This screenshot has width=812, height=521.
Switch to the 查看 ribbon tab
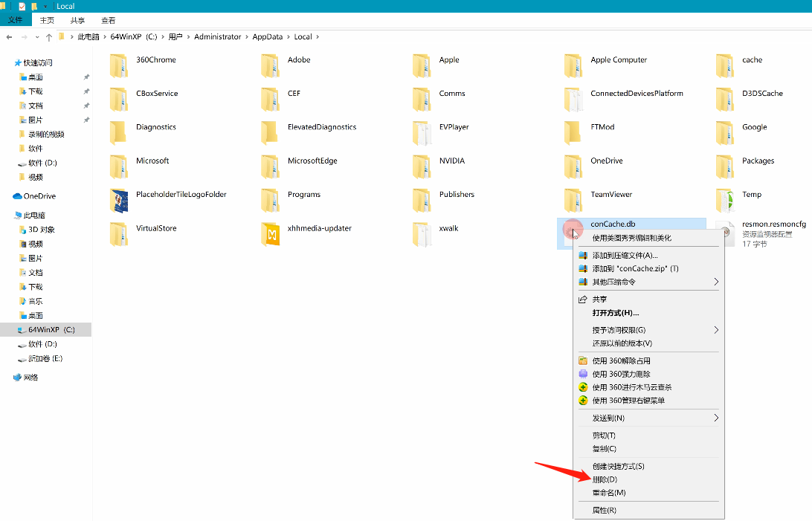(x=109, y=20)
